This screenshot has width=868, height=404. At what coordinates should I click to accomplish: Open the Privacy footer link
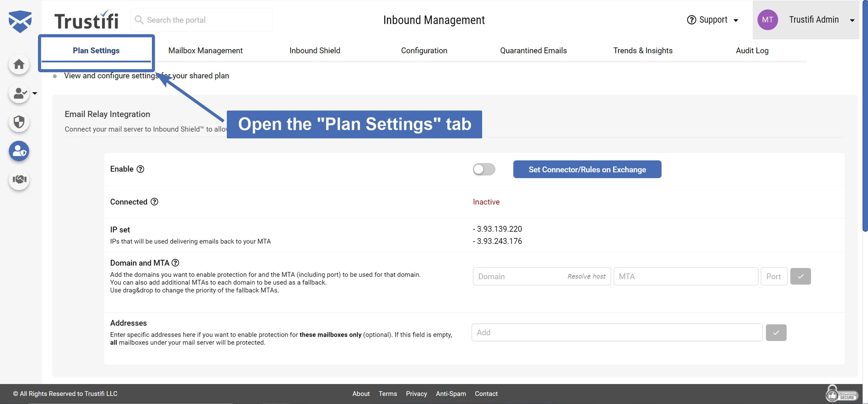[416, 394]
